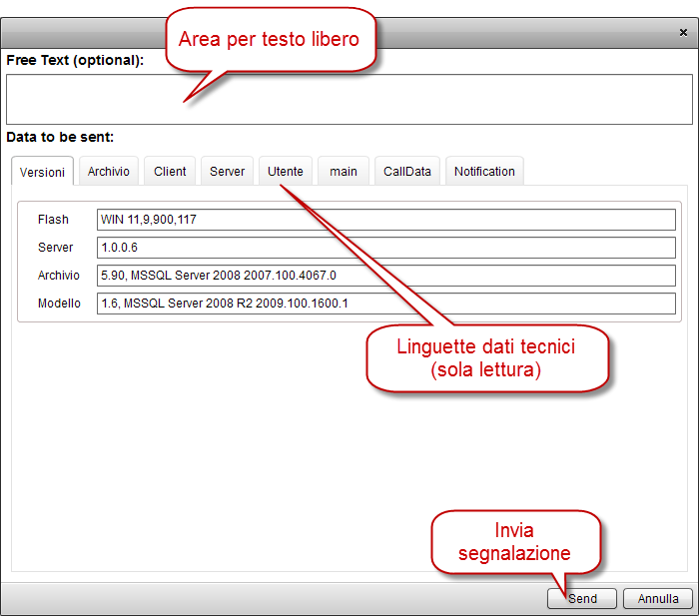Click the 'Invia segnalazione' callout bubble

point(514,541)
